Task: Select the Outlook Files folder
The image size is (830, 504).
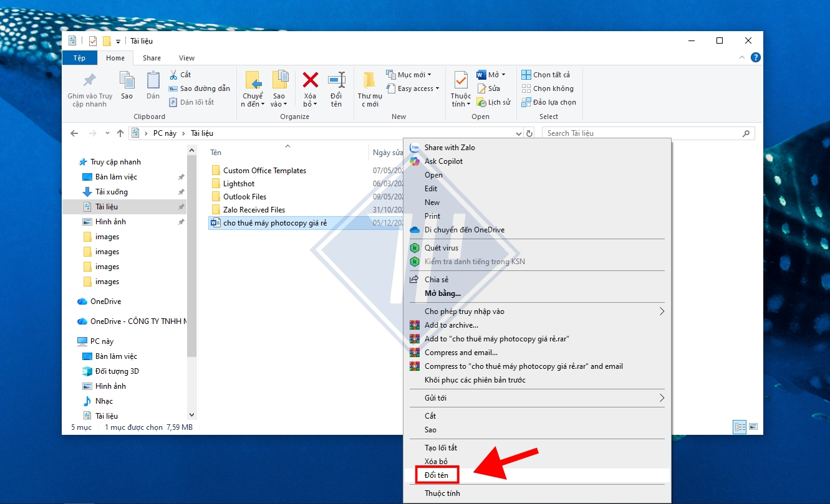Action: [244, 197]
